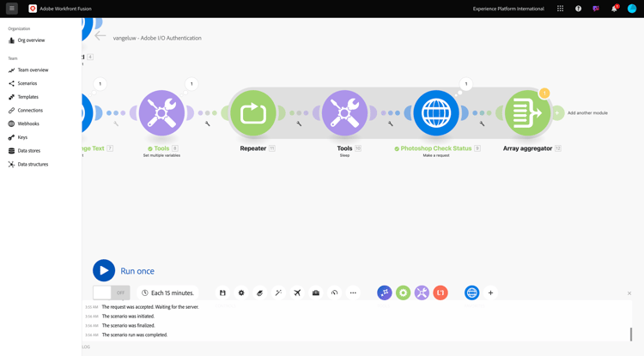The width and height of the screenshot is (644, 356).
Task: Open operation bubble above Tools Set variables
Action: tap(191, 84)
